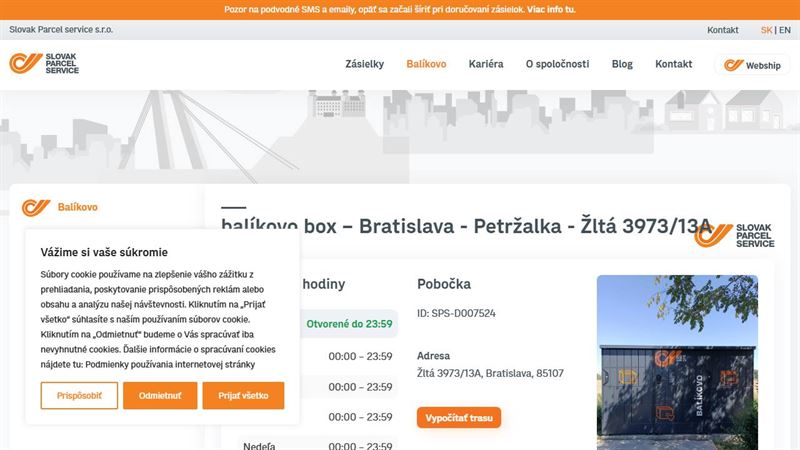Image resolution: width=800 pixels, height=450 pixels.
Task: Go to the Kariéra page
Action: coord(486,64)
